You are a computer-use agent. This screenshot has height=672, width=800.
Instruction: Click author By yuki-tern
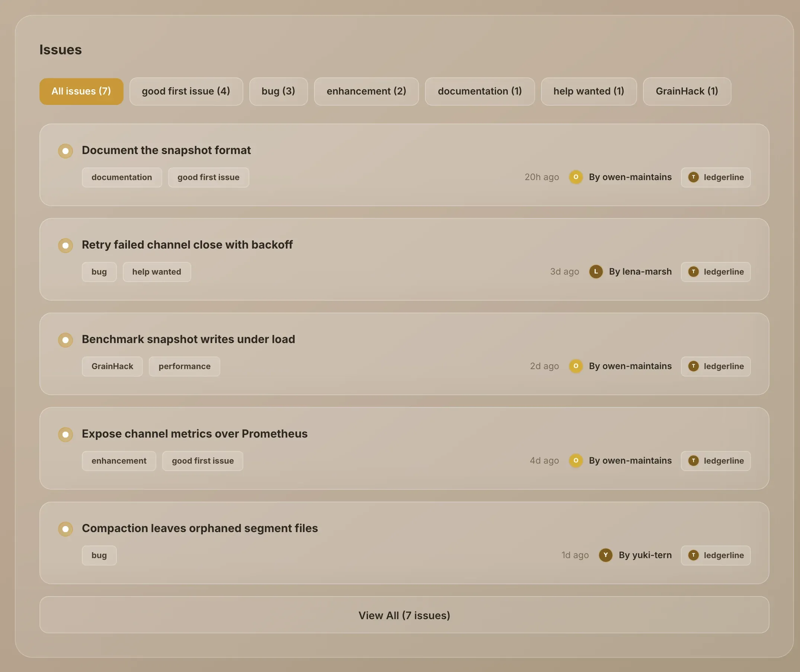645,555
